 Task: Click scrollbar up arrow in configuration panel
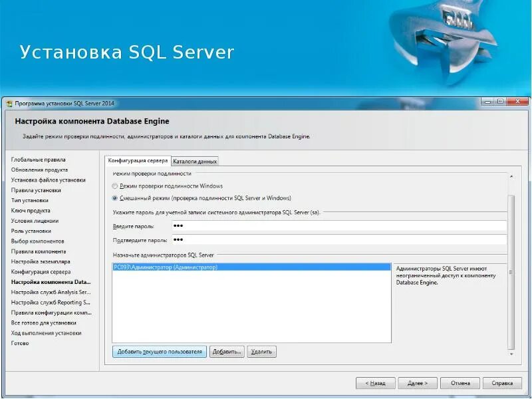[x=511, y=177]
